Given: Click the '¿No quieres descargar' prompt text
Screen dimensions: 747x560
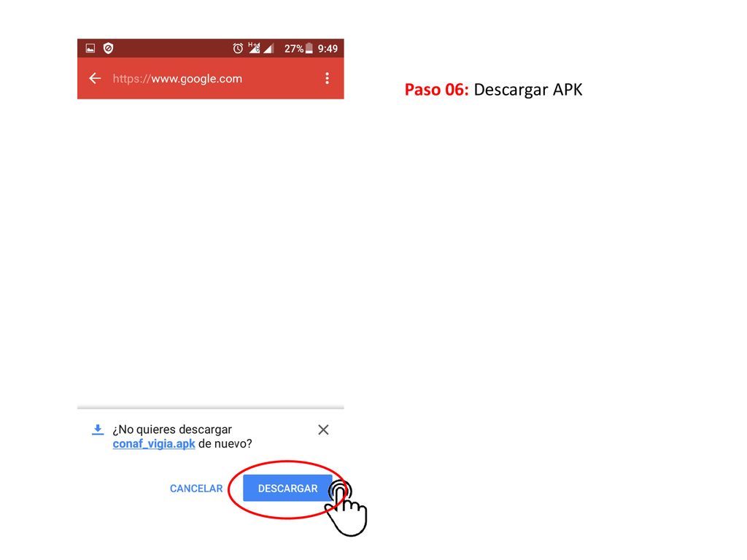Looking at the screenshot, I should (172, 429).
